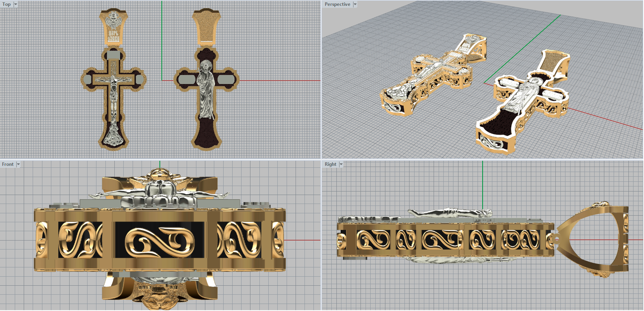
Task: Open the Perspective viewport dropdown arrow
Action: point(355,4)
